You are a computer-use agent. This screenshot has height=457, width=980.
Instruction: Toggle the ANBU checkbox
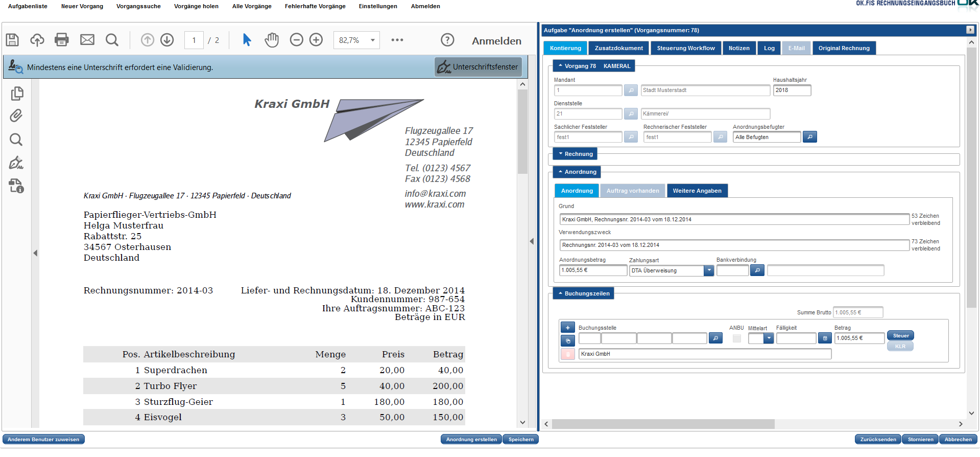point(736,338)
